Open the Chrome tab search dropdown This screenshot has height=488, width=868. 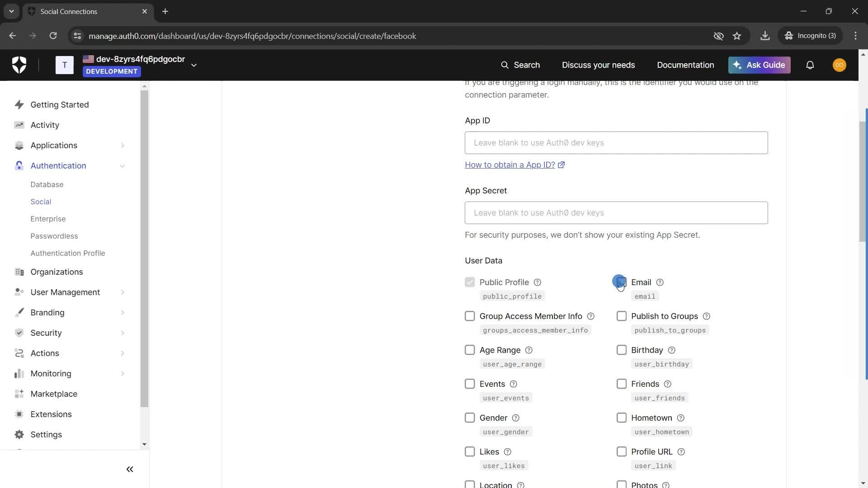point(11,11)
